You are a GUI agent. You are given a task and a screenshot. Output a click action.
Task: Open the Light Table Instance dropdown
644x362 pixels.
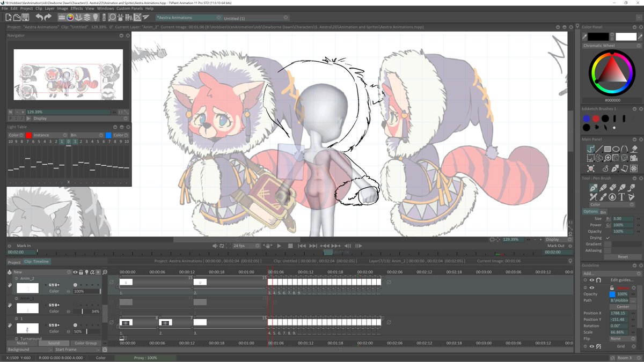[50, 135]
